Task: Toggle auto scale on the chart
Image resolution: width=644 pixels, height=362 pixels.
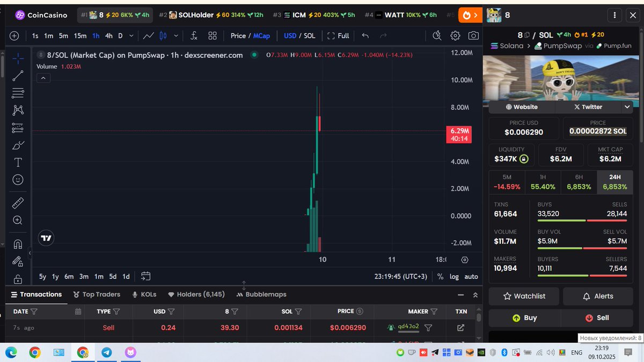Action: [471, 277]
